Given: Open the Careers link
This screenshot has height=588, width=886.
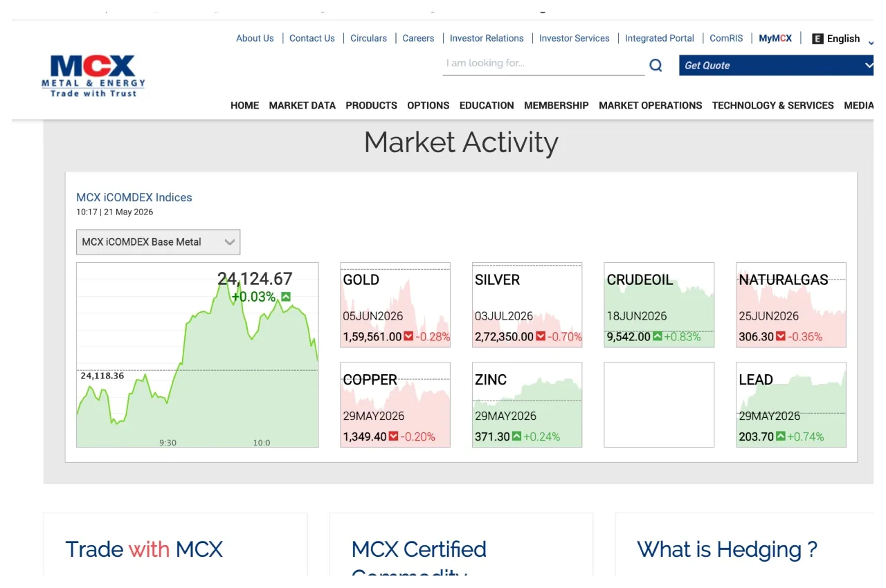Looking at the screenshot, I should [419, 38].
